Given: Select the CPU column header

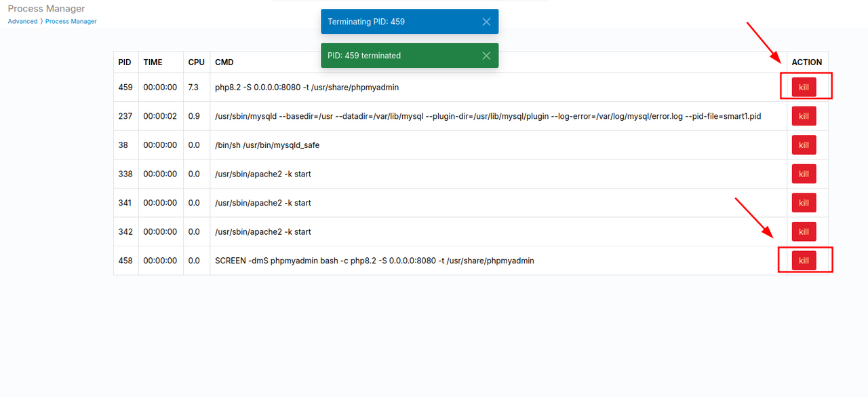Looking at the screenshot, I should click(196, 62).
